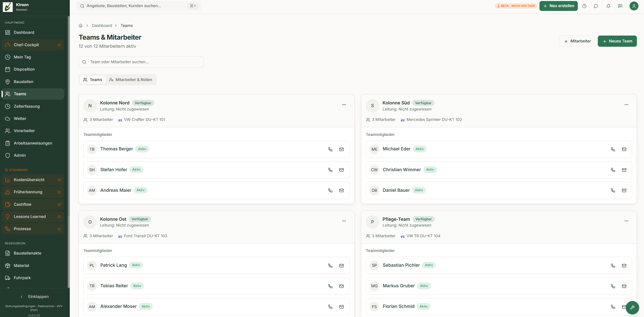Image resolution: width=644 pixels, height=317 pixels.
Task: Open options menu for Kolonne Nord
Action: [x=344, y=105]
